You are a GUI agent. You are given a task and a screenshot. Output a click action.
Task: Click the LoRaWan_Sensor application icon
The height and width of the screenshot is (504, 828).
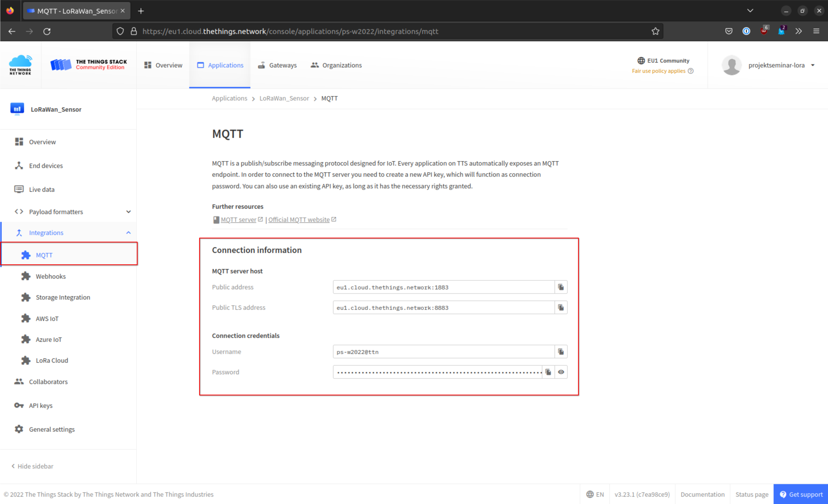point(17,109)
